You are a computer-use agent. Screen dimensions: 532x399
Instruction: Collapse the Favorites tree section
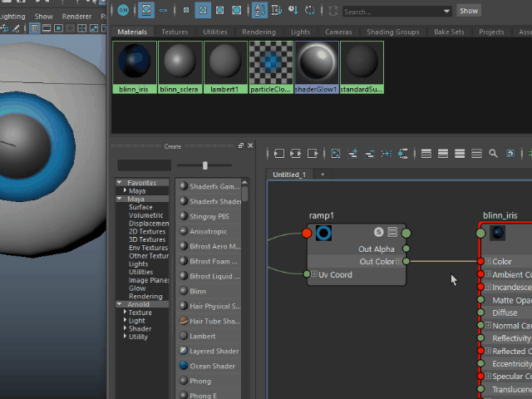120,183
